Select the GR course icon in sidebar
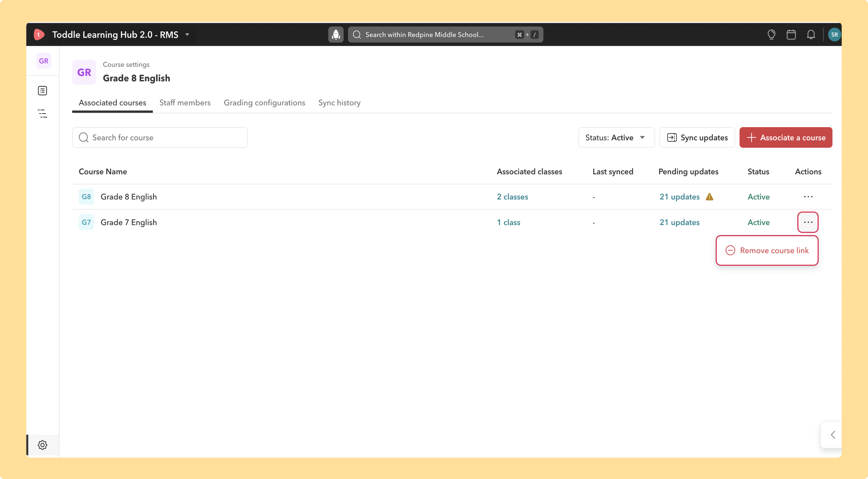Screen dimensions: 868x479 coord(43,61)
